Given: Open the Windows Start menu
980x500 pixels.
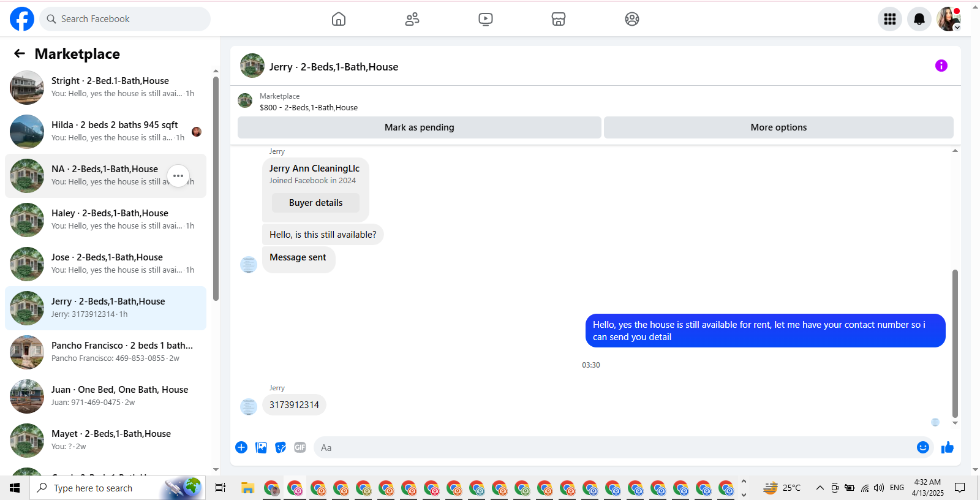Looking at the screenshot, I should (x=15, y=488).
